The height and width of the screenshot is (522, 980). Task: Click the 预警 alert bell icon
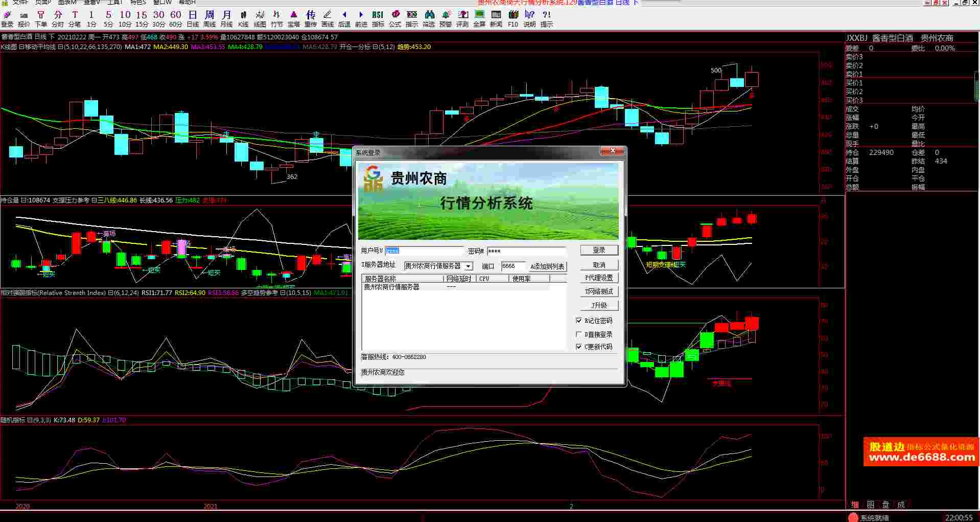(446, 19)
